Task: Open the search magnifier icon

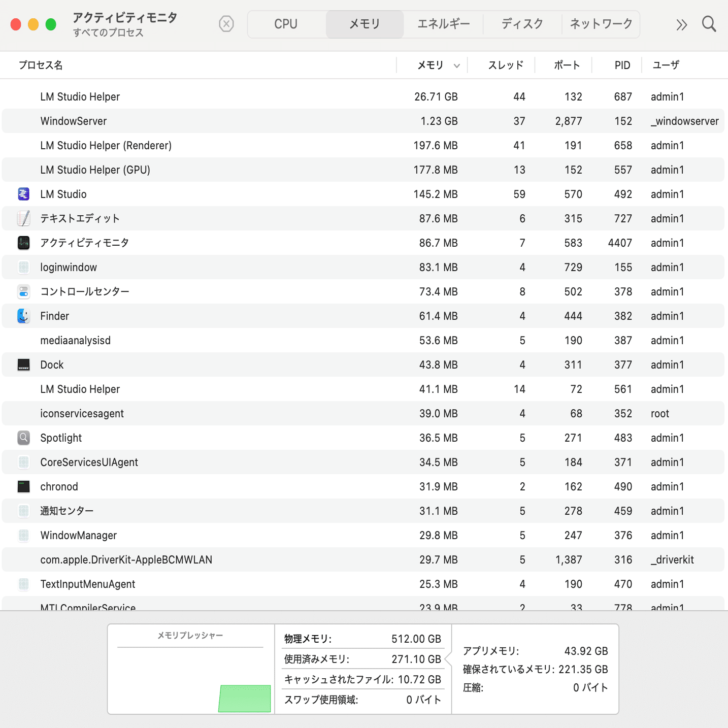Action: click(709, 24)
